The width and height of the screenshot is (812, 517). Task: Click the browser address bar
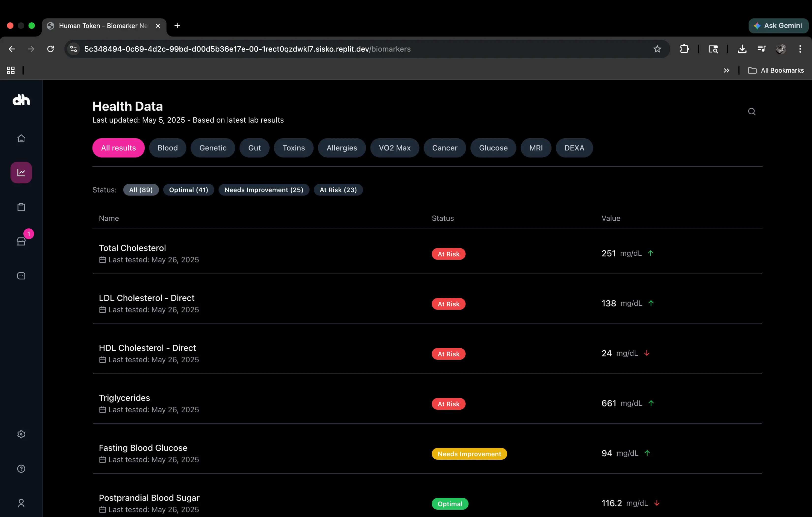[337, 49]
